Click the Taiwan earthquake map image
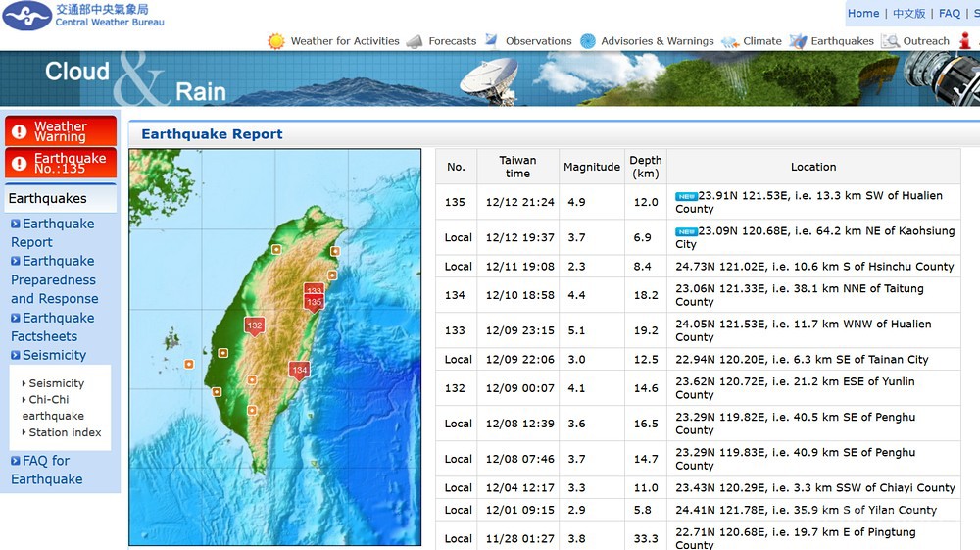 click(275, 347)
